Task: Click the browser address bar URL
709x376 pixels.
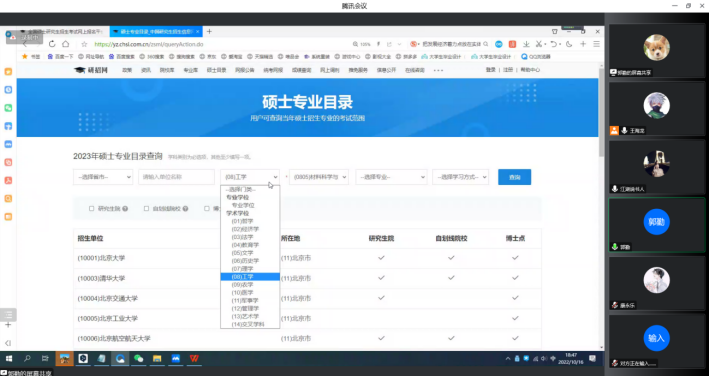Action: (x=149, y=44)
